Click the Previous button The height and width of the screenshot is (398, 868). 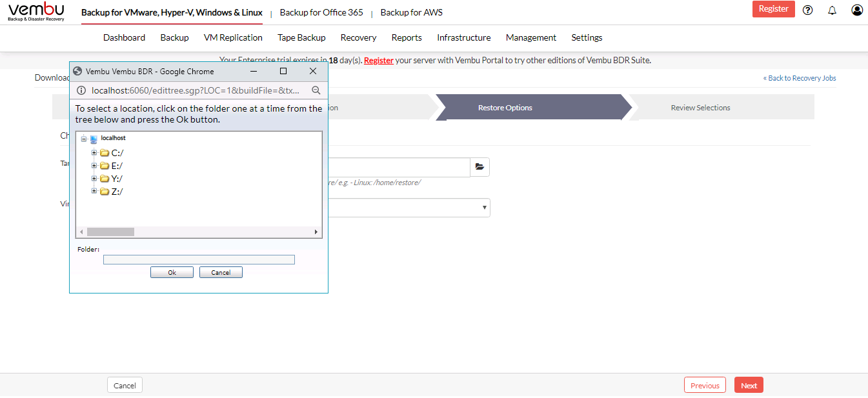point(705,385)
